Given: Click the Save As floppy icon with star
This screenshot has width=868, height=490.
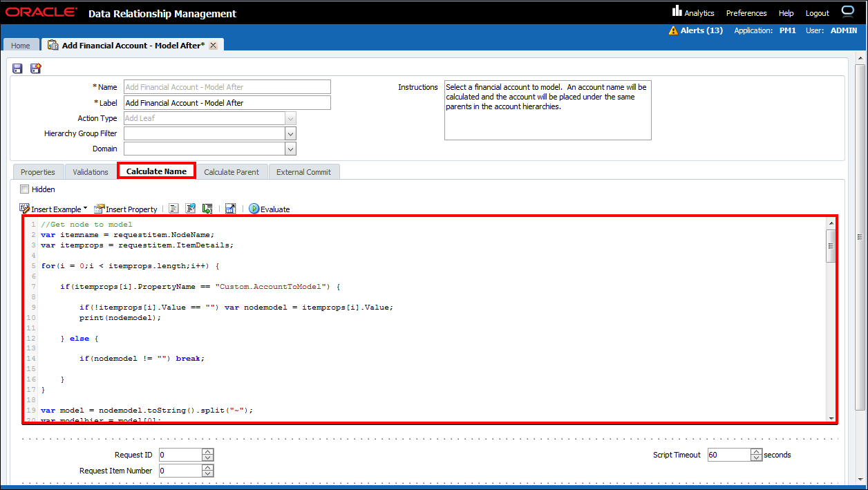Looking at the screenshot, I should (36, 68).
